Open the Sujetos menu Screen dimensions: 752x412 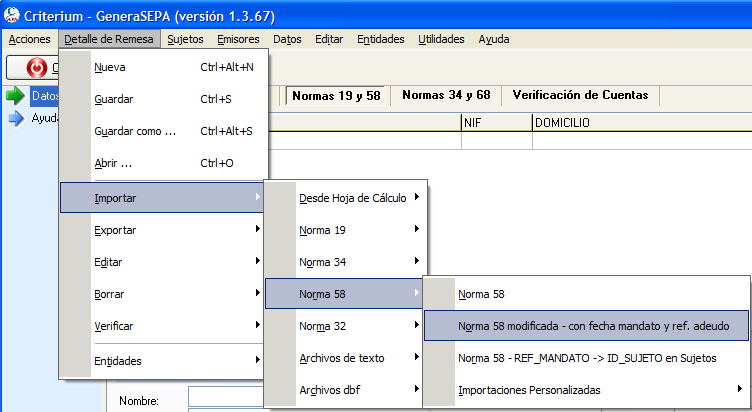[x=185, y=39]
